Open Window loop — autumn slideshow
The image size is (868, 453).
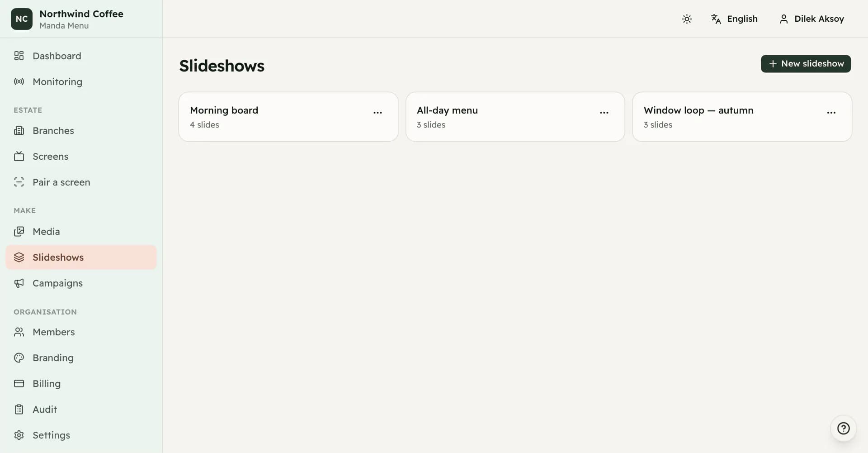pyautogui.click(x=742, y=117)
